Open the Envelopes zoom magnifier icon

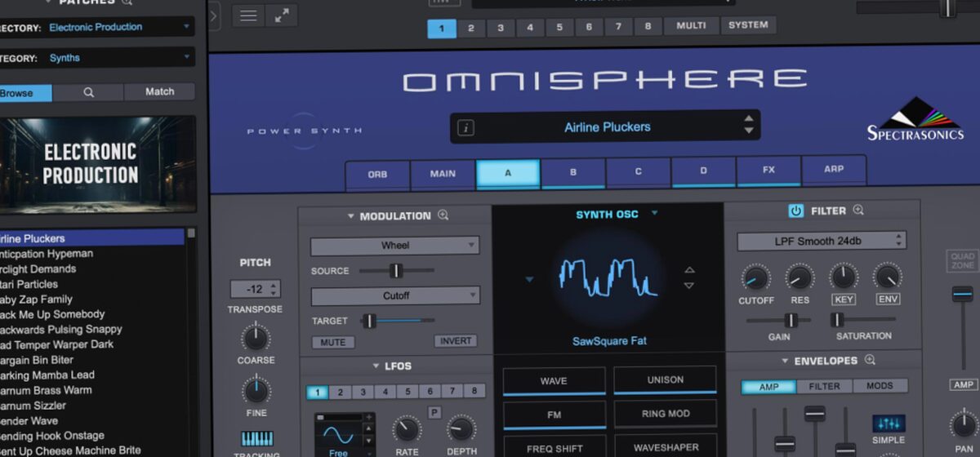click(x=870, y=360)
